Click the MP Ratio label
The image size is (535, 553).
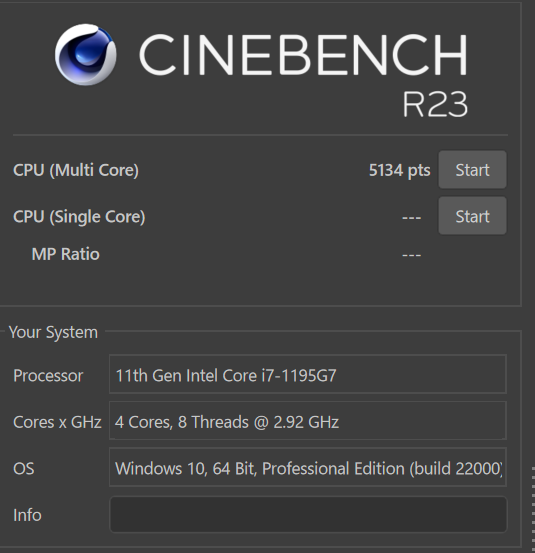66,254
